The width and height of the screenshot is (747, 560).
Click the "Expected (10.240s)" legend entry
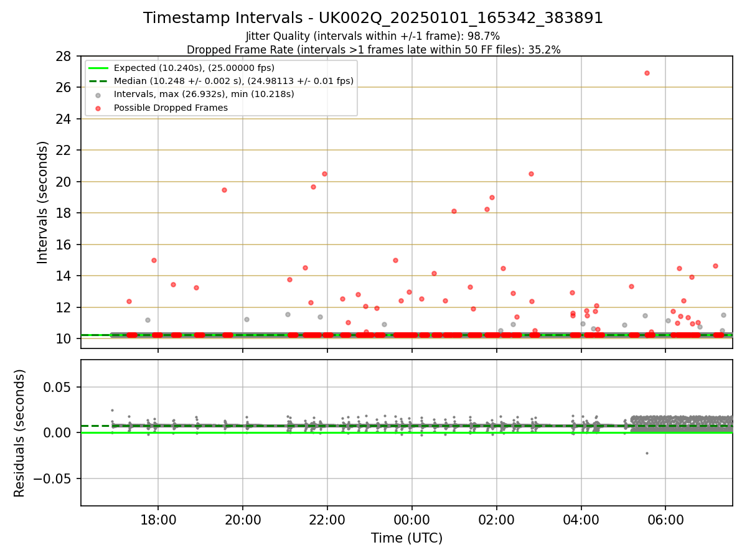pos(194,68)
